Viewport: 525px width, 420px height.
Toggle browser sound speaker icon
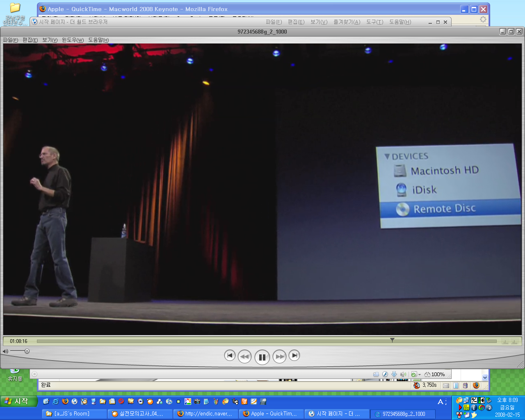(x=403, y=374)
